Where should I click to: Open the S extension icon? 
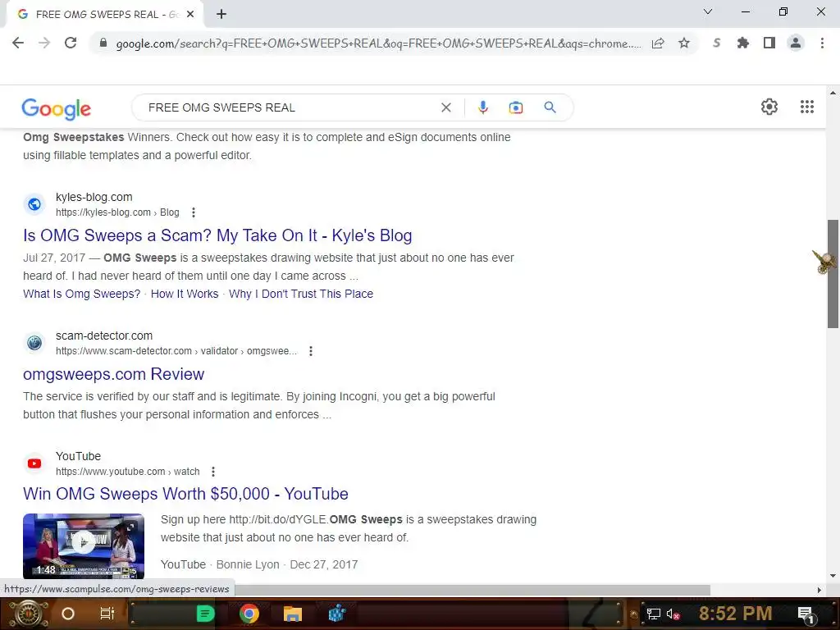point(716,43)
